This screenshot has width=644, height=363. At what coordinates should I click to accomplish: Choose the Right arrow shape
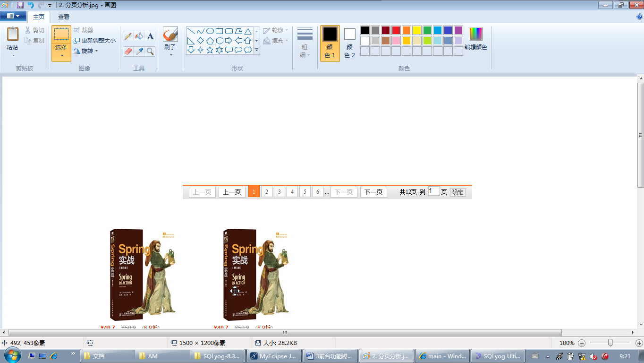229,41
